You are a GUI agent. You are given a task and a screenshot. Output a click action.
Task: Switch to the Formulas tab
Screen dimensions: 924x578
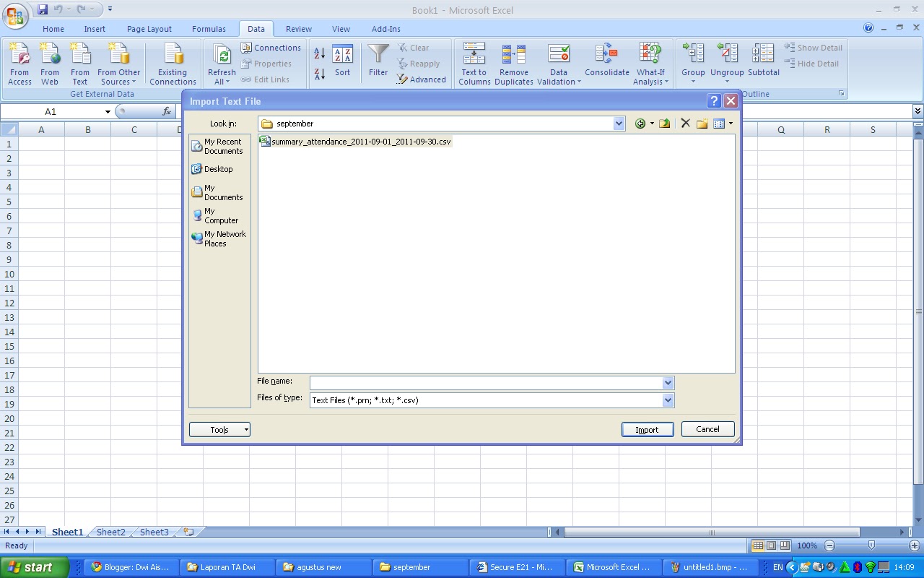click(209, 29)
